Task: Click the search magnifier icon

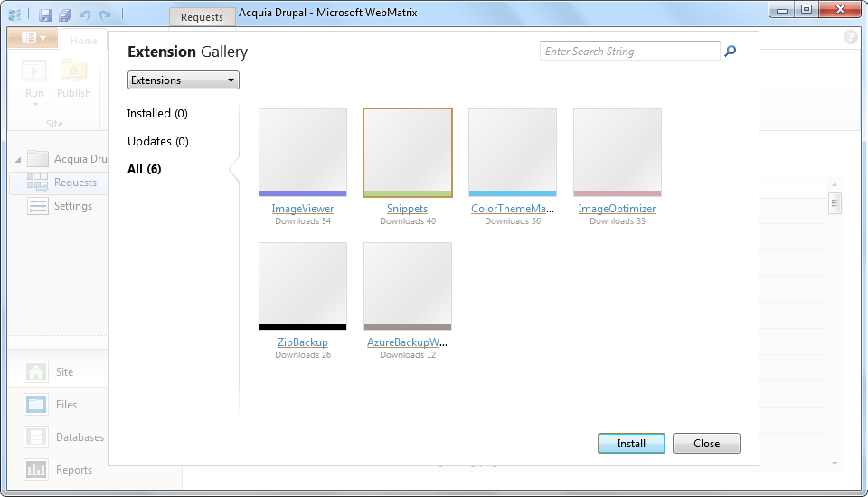Action: pos(731,52)
